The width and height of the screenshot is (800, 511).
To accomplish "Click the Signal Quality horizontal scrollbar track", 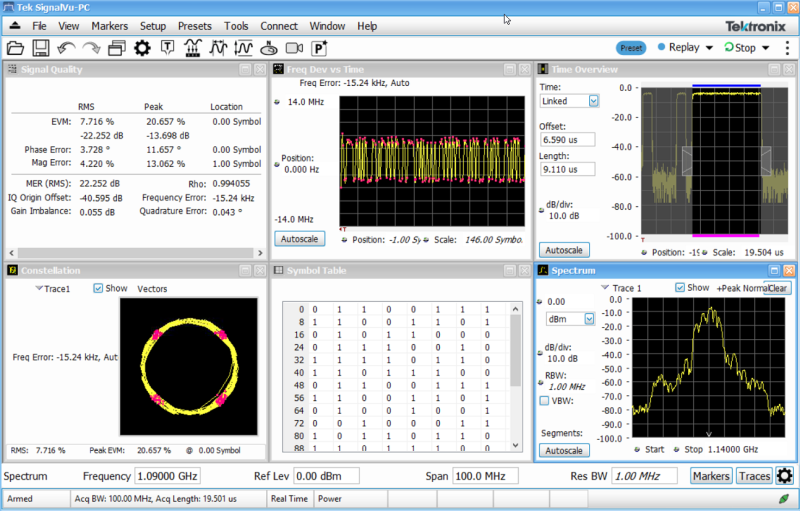I will pyautogui.click(x=136, y=252).
